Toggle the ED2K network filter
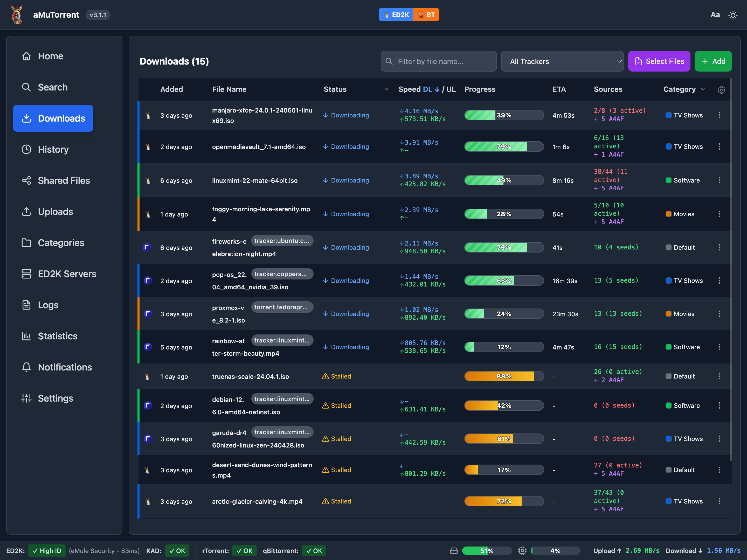 (x=396, y=15)
